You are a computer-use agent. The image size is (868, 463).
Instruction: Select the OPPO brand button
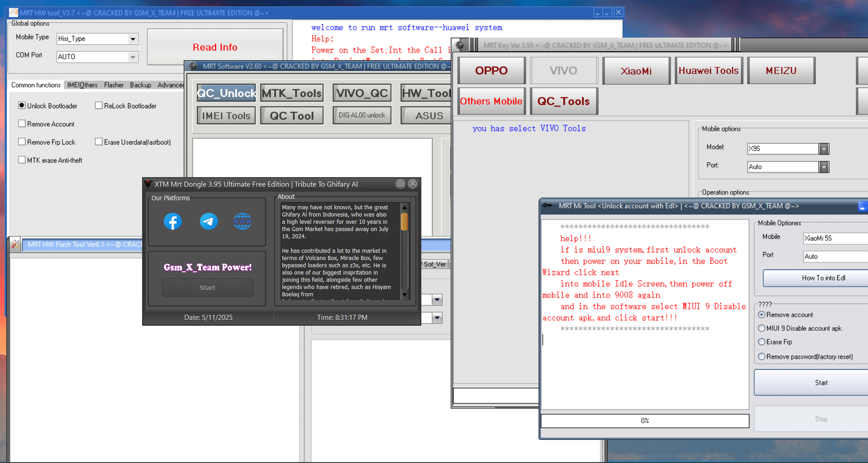click(491, 71)
